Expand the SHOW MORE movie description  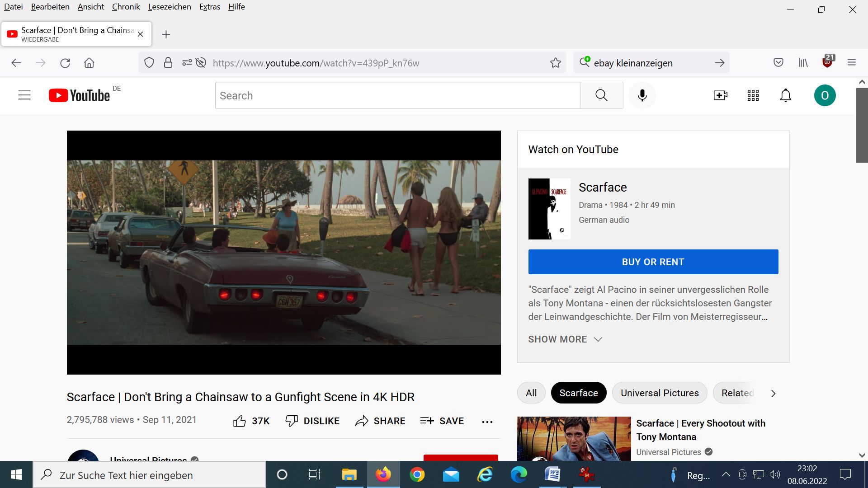(x=565, y=339)
